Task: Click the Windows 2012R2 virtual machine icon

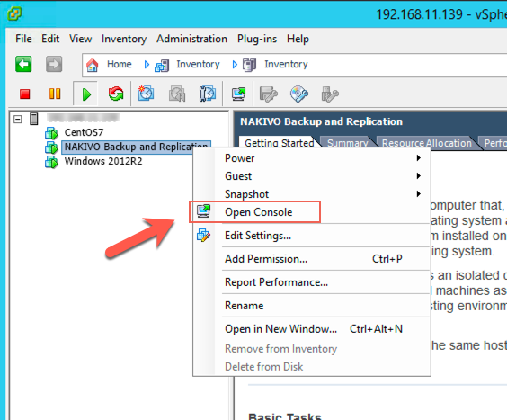Action: [51, 162]
